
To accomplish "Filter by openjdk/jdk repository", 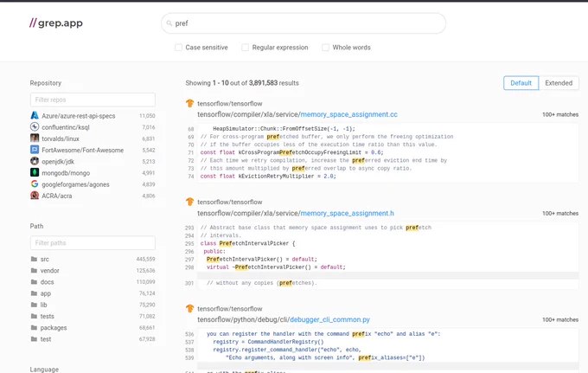I will (58, 162).
